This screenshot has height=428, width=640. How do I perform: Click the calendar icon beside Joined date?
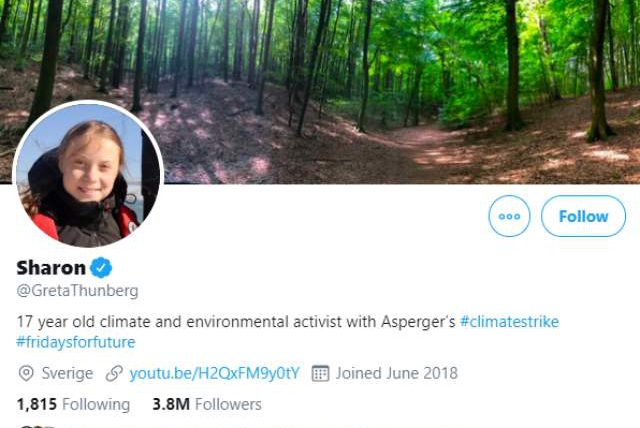[320, 373]
